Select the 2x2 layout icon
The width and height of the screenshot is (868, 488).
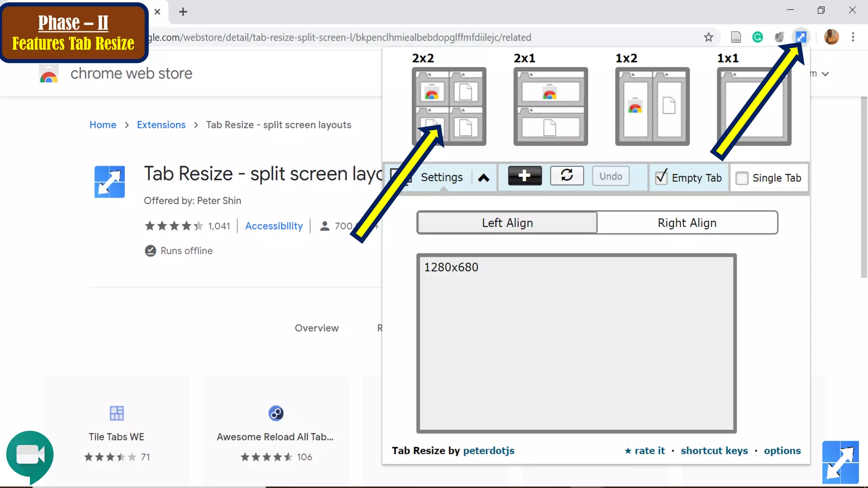449,106
